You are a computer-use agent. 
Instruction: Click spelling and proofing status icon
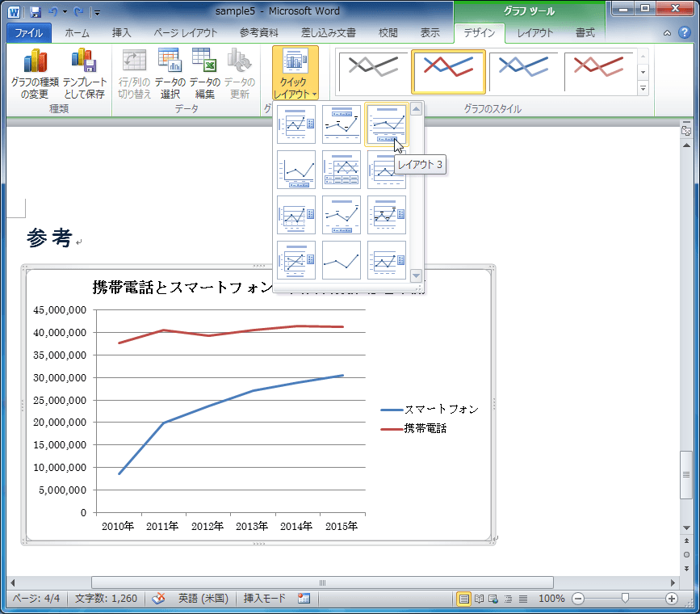(x=158, y=599)
